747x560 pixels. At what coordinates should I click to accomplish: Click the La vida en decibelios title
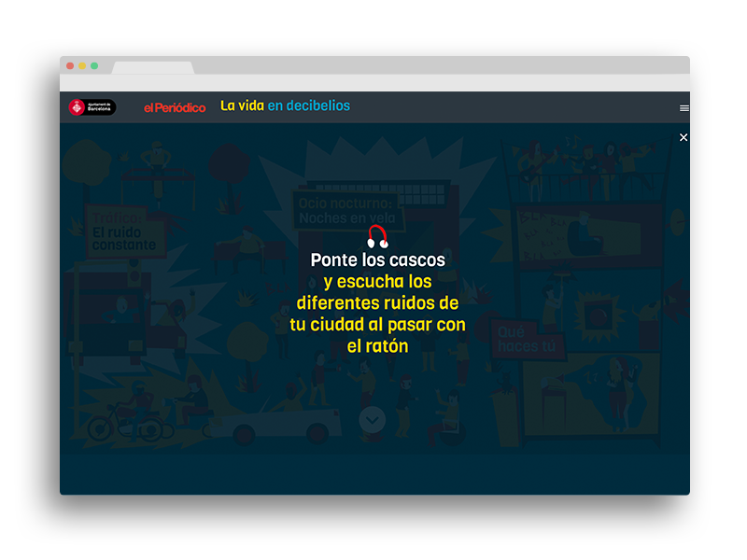(x=285, y=105)
